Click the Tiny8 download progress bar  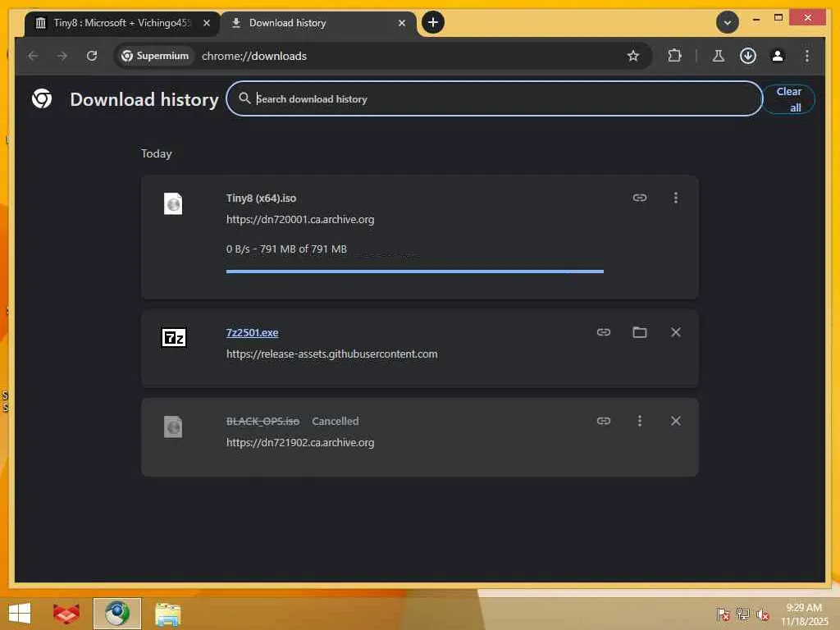[414, 272]
